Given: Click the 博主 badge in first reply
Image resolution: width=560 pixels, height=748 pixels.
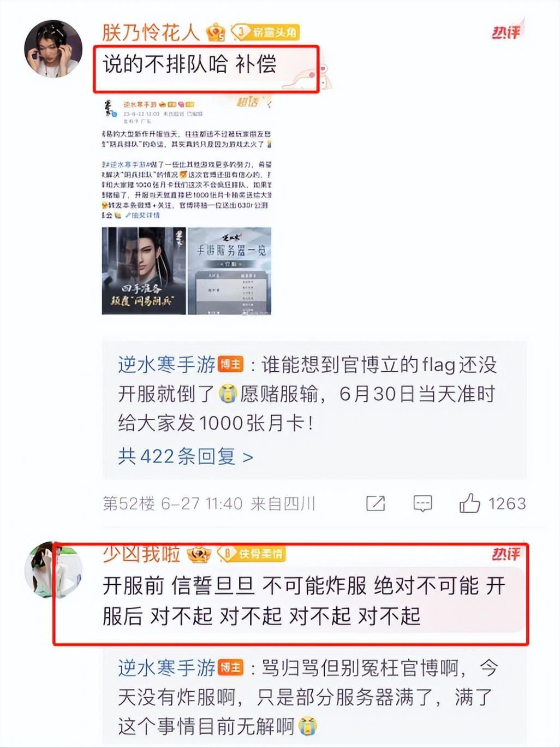Looking at the screenshot, I should pyautogui.click(x=230, y=364).
